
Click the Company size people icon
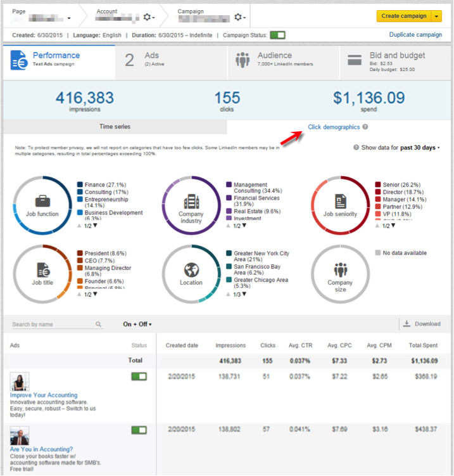click(340, 270)
